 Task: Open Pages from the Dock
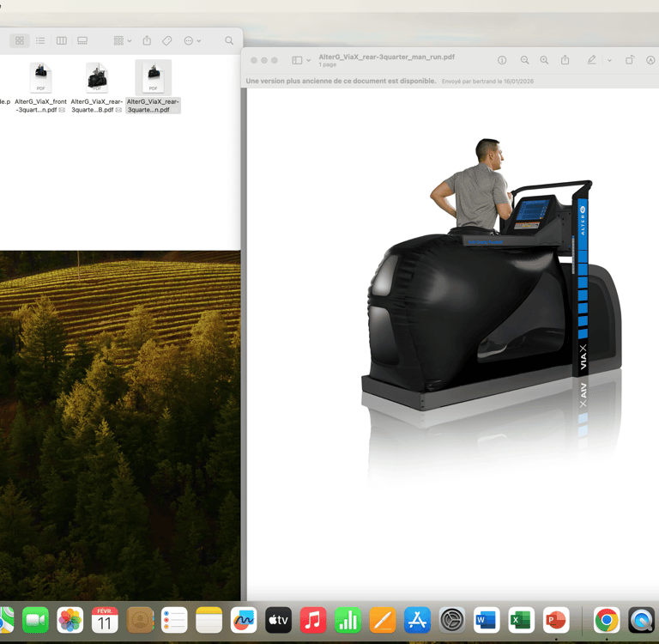pos(383,620)
